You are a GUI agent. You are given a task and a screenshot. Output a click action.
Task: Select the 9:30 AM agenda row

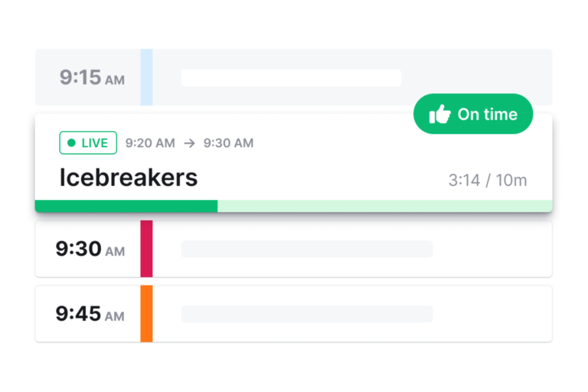(x=294, y=249)
